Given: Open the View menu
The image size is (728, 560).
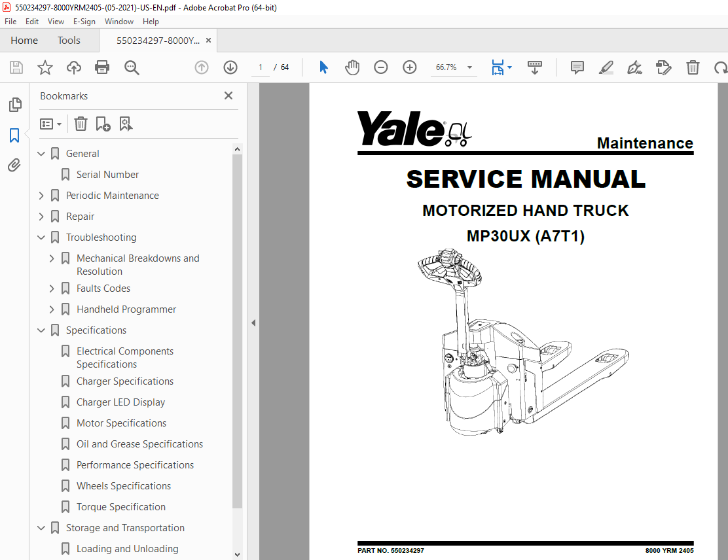Looking at the screenshot, I should point(56,22).
